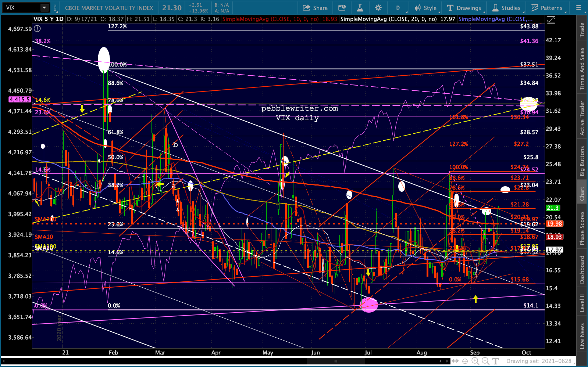Open the VIX symbol dropdown arrow
This screenshot has width=588, height=367.
point(44,8)
